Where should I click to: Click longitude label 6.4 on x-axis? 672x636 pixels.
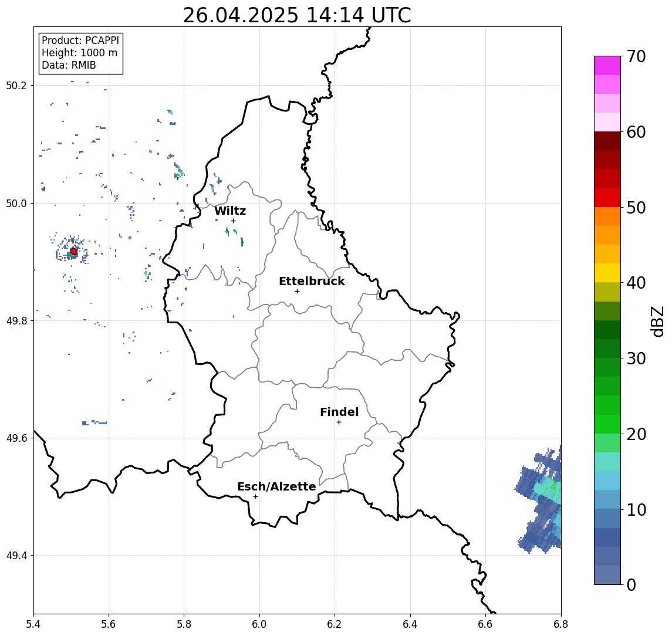pyautogui.click(x=410, y=624)
